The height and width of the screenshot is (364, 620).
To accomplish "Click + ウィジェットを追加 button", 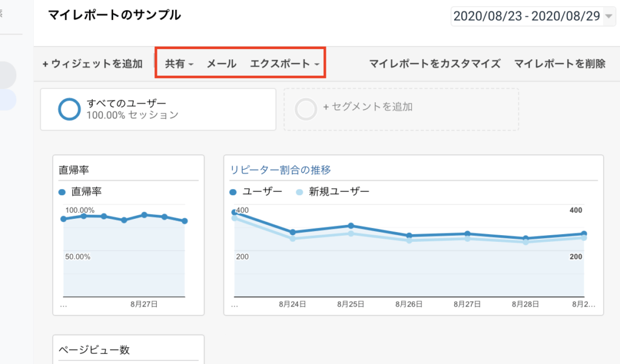I will (92, 63).
